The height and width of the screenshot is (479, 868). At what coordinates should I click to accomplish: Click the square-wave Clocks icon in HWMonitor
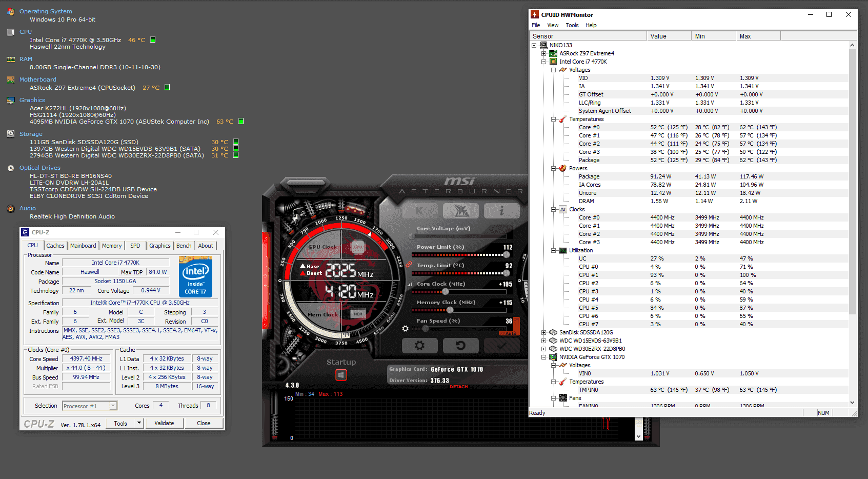(563, 209)
